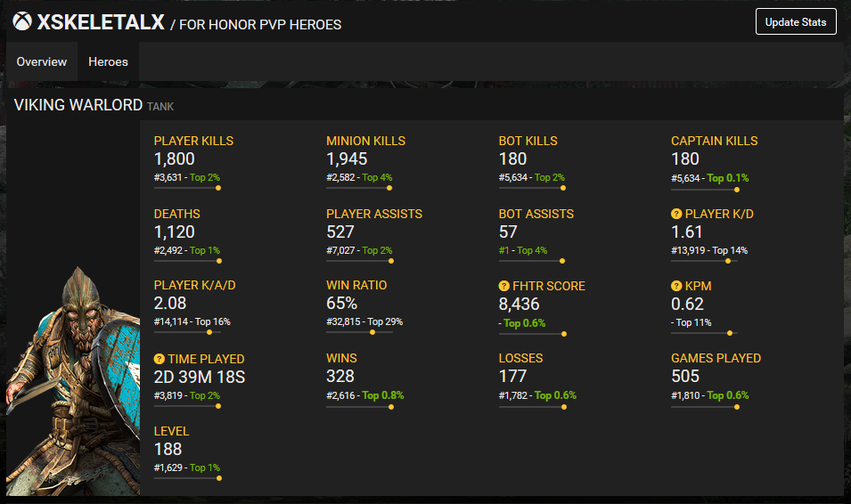Click the Minion Kills percentile bar
Screen dimensions: 851x504
point(359,188)
